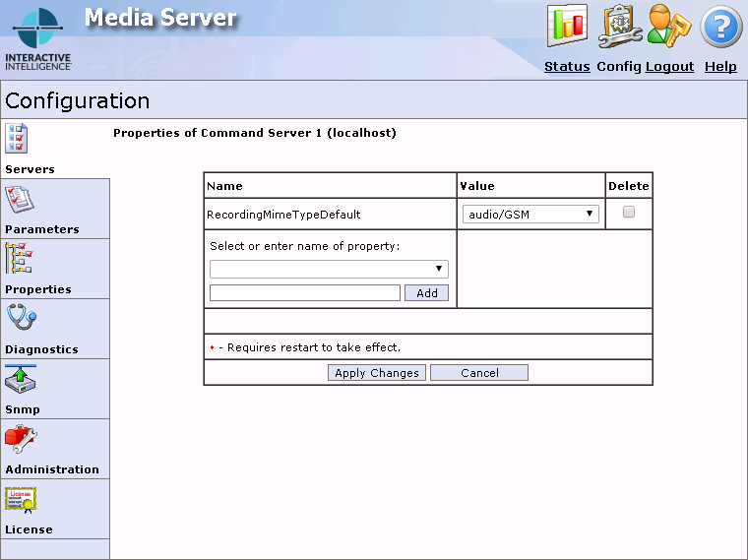Click the Status bar chart icon
This screenshot has width=748, height=560.
(567, 27)
